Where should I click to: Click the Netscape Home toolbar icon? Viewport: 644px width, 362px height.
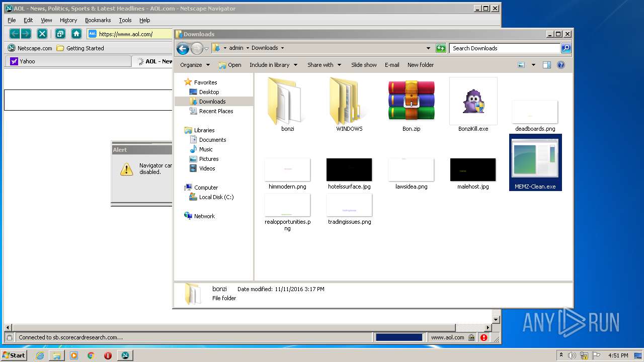coord(76,34)
